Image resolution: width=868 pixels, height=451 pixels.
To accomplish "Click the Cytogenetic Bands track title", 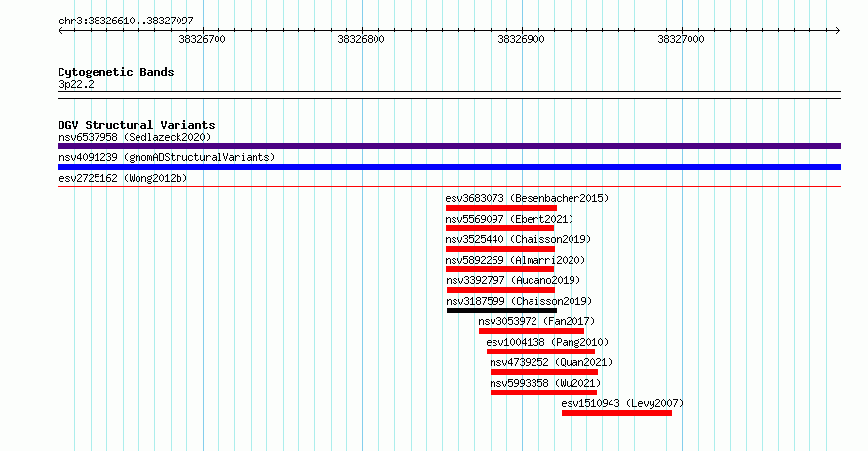I will [x=116, y=72].
